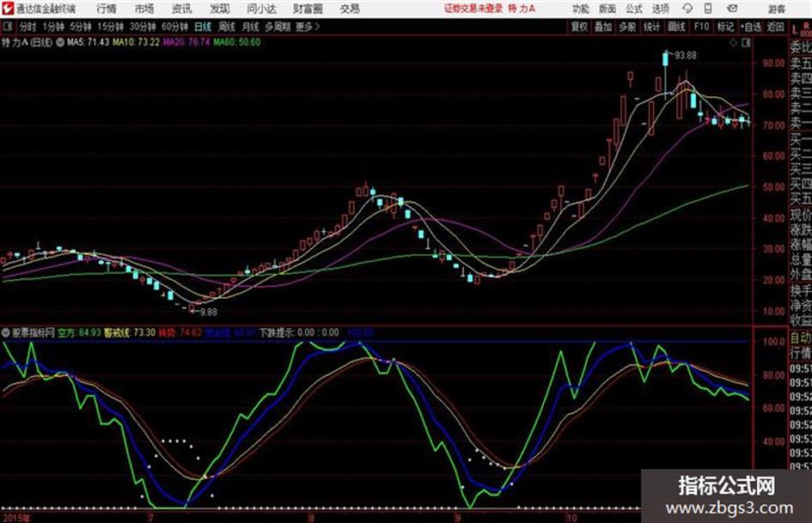812x523 pixels.
Task: Switch to the 15分钟 period tab
Action: pos(110,27)
